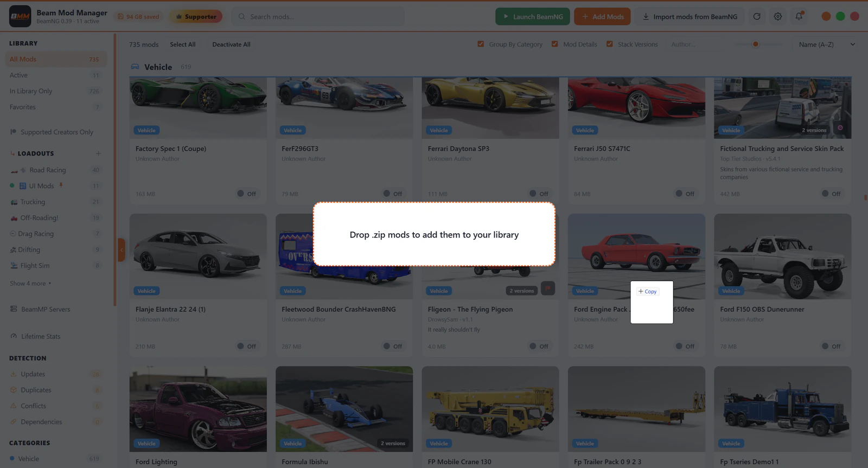Open the notifications bell
868x468 pixels.
(799, 17)
